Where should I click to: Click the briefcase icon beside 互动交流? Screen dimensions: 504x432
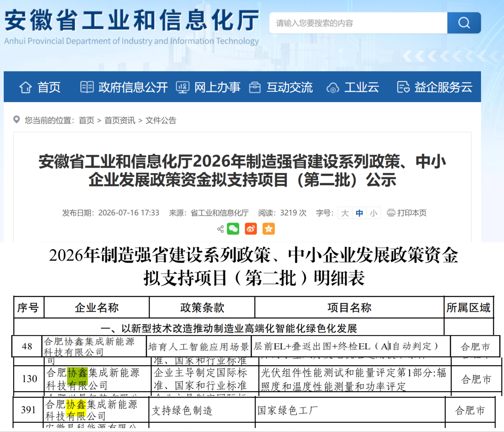(x=255, y=87)
